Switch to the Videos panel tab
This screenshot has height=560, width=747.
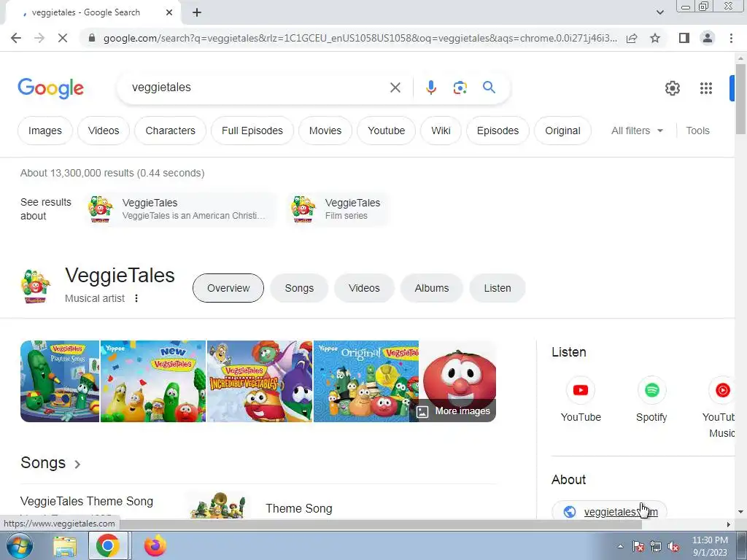pyautogui.click(x=364, y=288)
